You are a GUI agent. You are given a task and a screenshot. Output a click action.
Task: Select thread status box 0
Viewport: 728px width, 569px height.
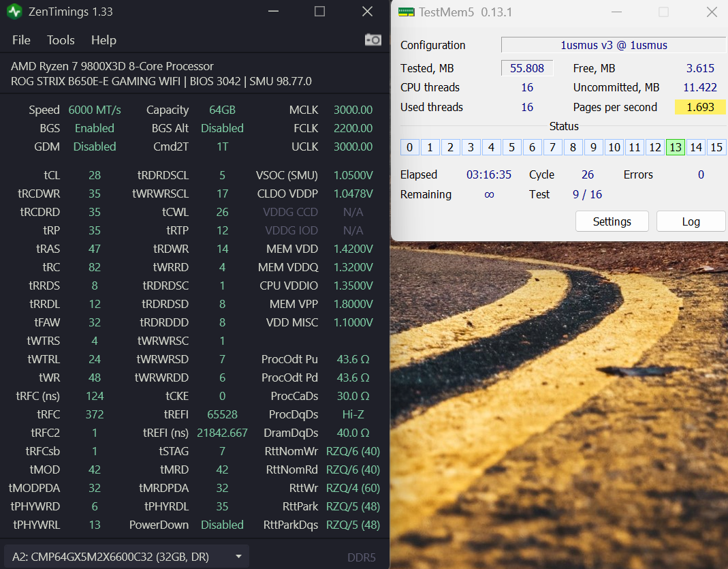coord(409,147)
